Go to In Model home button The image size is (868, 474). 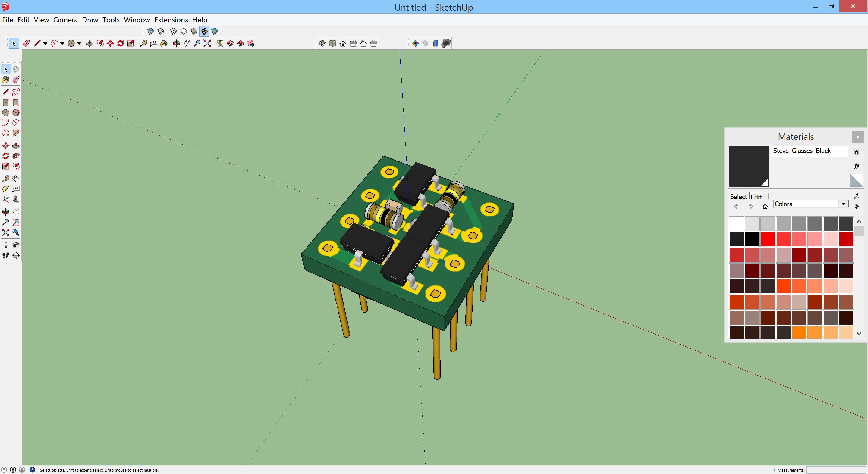765,206
